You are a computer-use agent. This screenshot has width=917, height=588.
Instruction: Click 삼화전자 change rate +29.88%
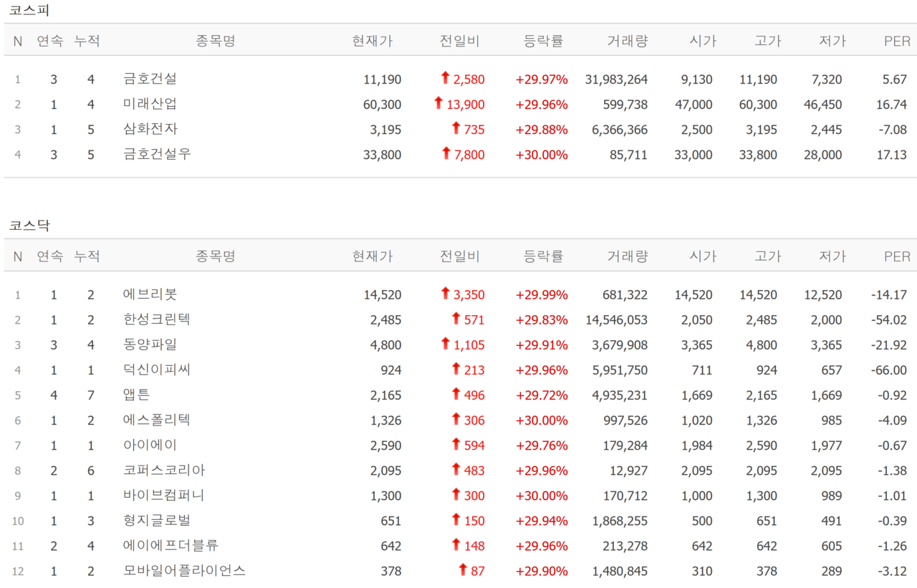[542, 130]
